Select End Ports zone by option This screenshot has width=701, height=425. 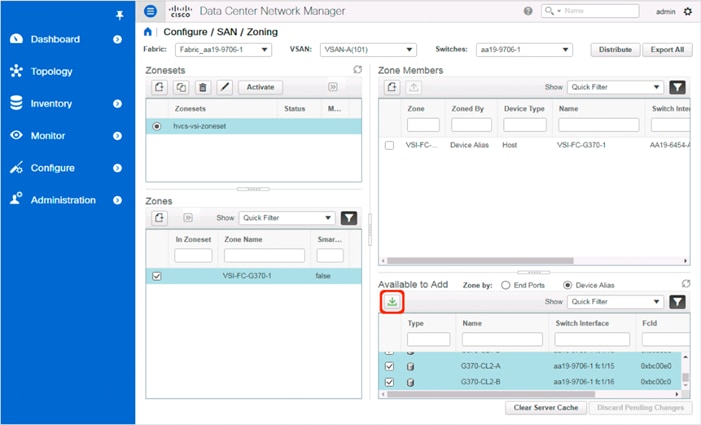pos(505,285)
